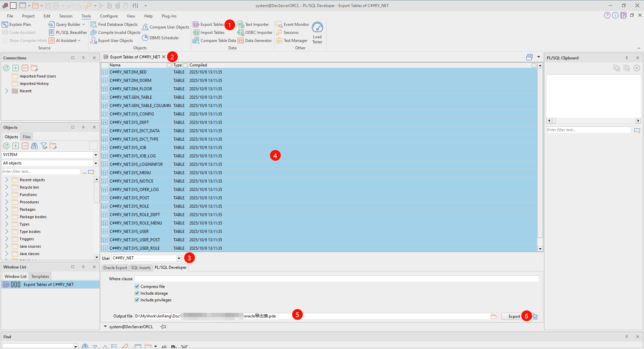Click the PL/SQL Clipboard filter text field
The height and width of the screenshot is (349, 644).
(x=589, y=130)
